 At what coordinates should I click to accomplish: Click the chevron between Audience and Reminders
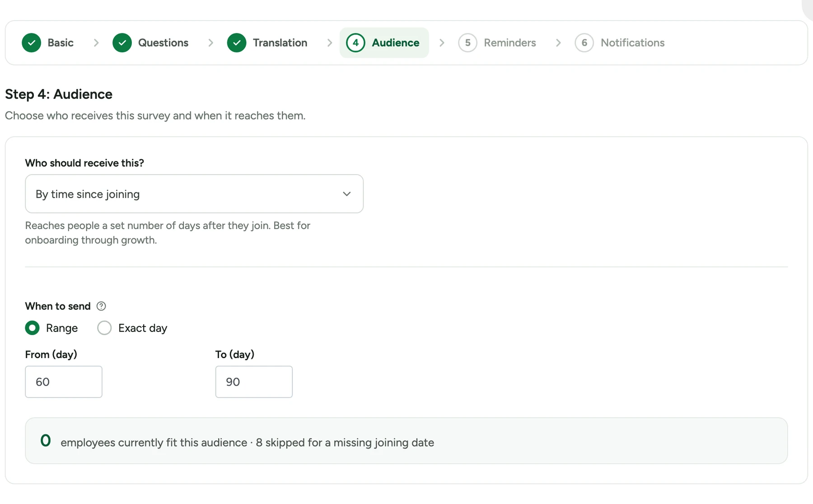(x=442, y=43)
